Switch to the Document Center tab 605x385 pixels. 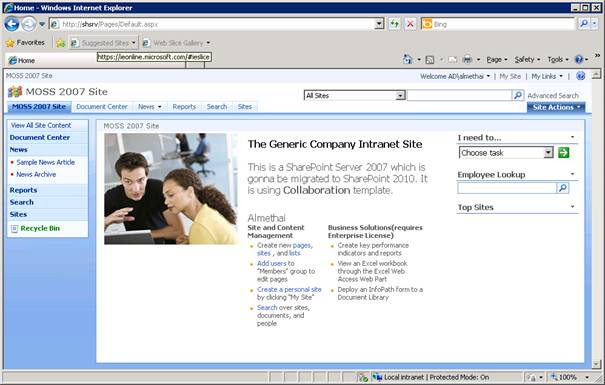pyautogui.click(x=102, y=106)
